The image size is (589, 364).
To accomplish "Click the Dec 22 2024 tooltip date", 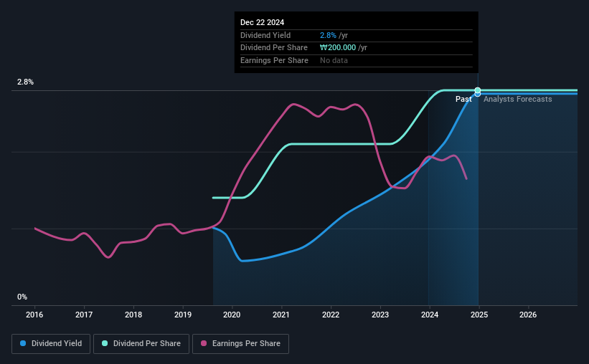I will (262, 22).
